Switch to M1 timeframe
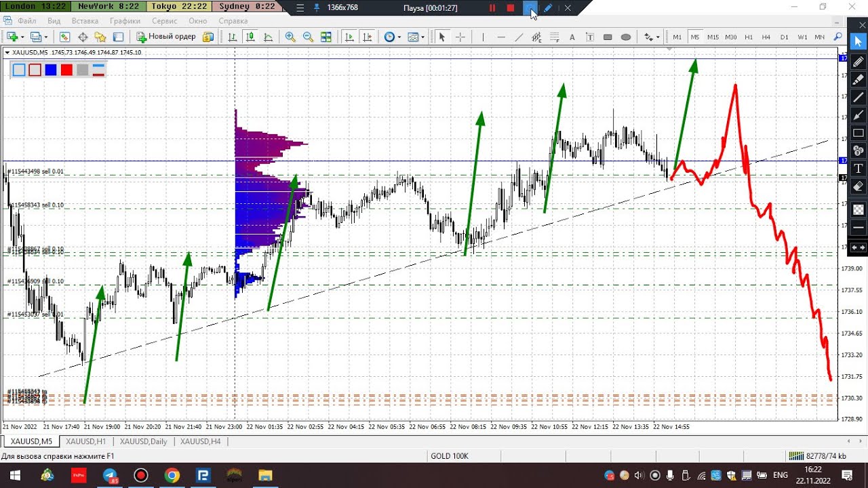Image resolution: width=868 pixels, height=488 pixels. (x=677, y=37)
